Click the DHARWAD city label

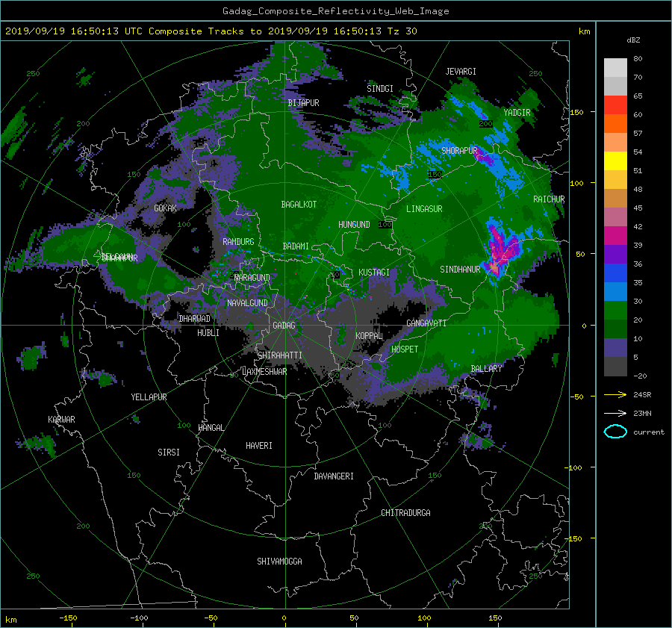click(195, 319)
